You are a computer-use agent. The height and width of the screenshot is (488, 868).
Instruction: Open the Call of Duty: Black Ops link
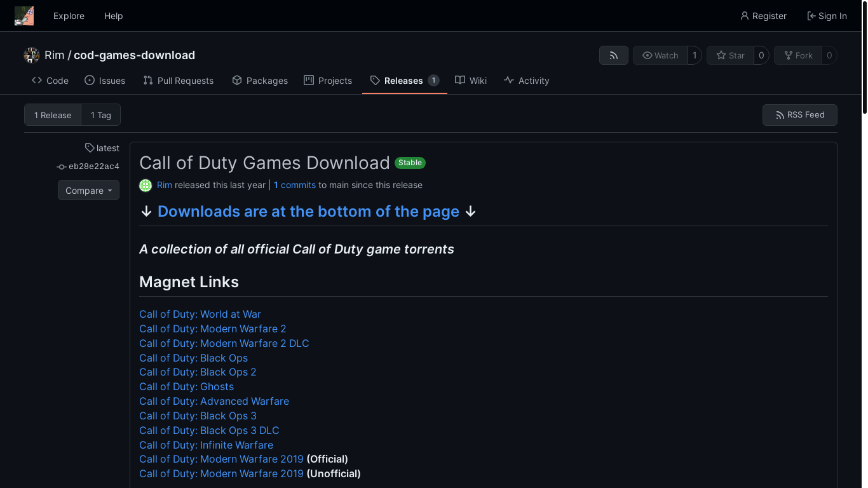pyautogui.click(x=194, y=358)
